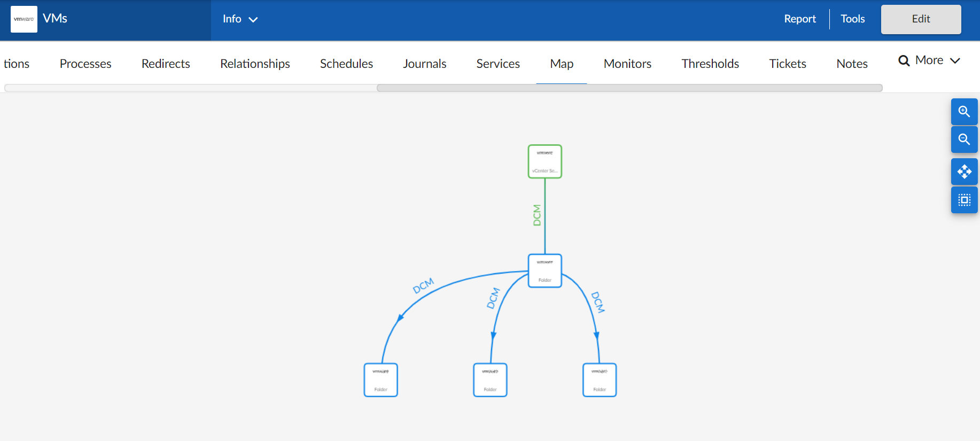Open the More tabs dropdown

(930, 60)
